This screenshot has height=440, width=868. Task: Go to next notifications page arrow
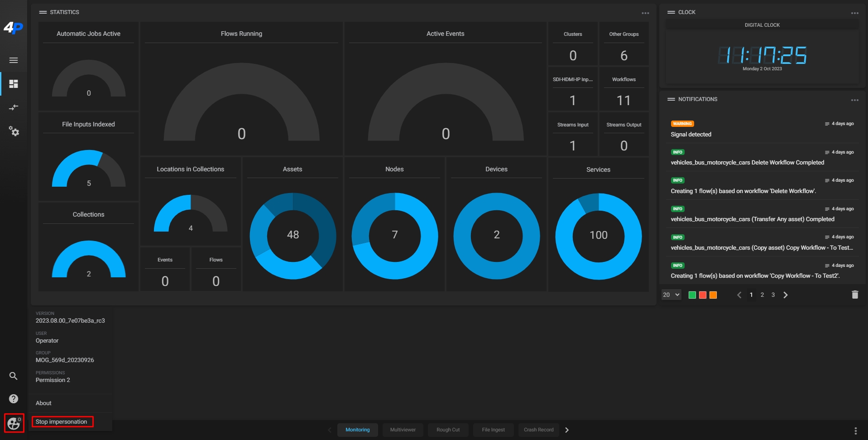coord(786,295)
